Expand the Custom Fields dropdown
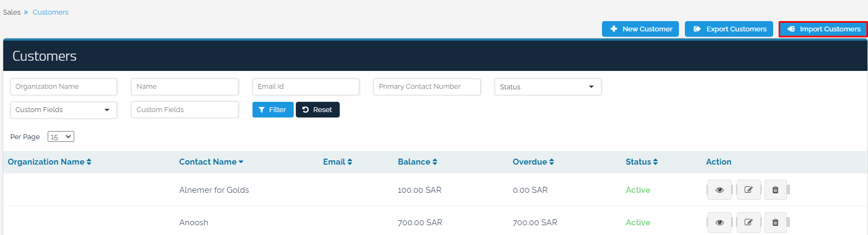Image resolution: width=868 pixels, height=235 pixels. coord(63,110)
